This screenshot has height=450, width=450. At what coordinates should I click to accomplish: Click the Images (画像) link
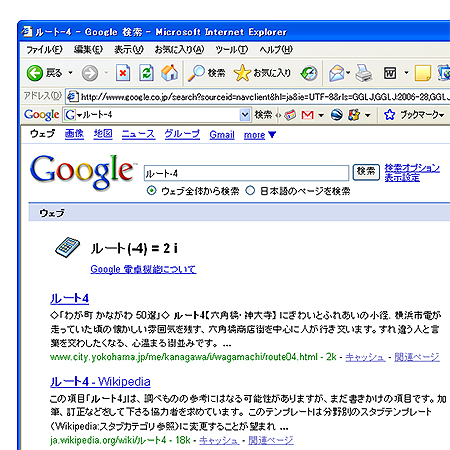74,134
